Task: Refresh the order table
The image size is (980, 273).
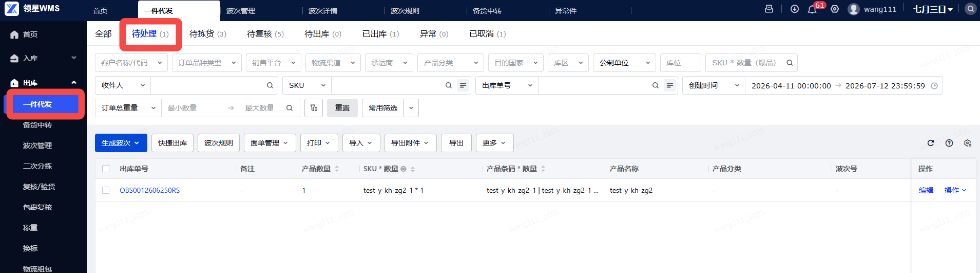Action: click(931, 143)
